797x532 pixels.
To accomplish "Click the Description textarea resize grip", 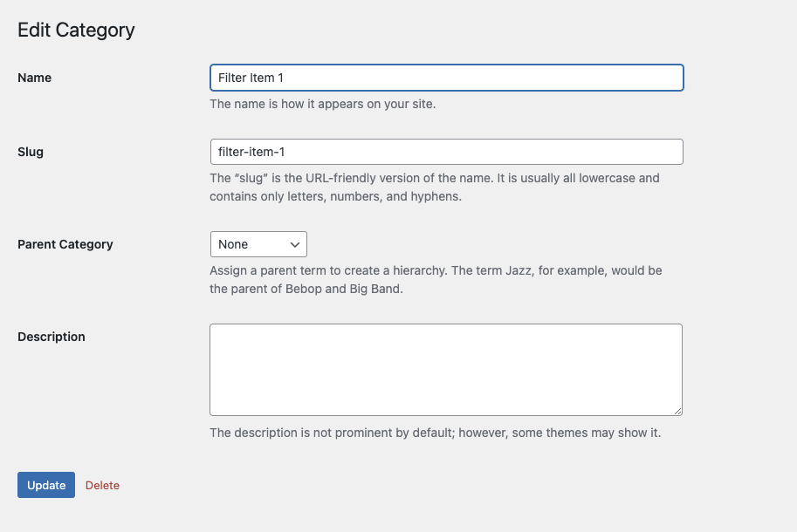I will point(678,411).
